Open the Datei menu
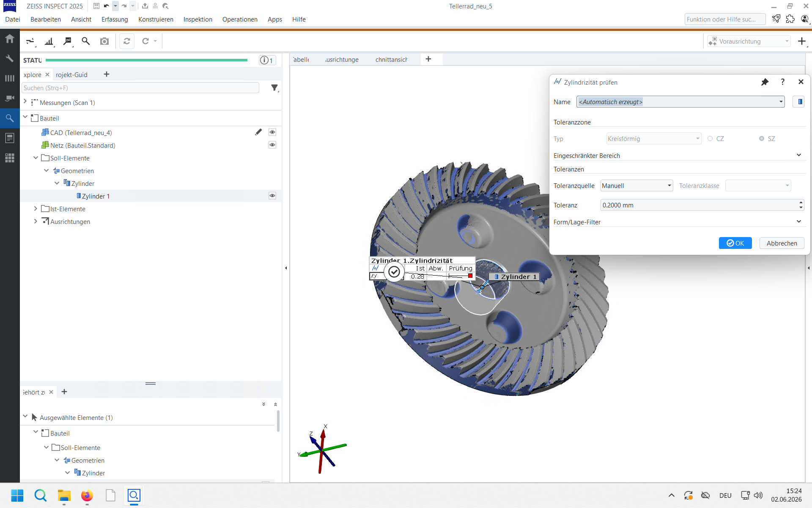This screenshot has height=508, width=812. (x=13, y=19)
